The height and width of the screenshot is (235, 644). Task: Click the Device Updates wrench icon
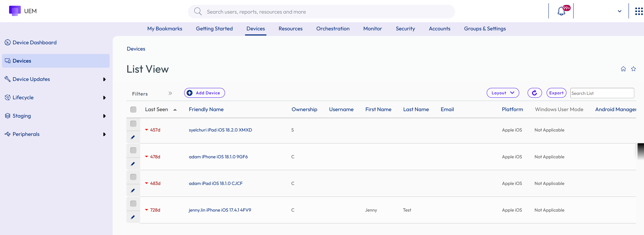click(7, 79)
